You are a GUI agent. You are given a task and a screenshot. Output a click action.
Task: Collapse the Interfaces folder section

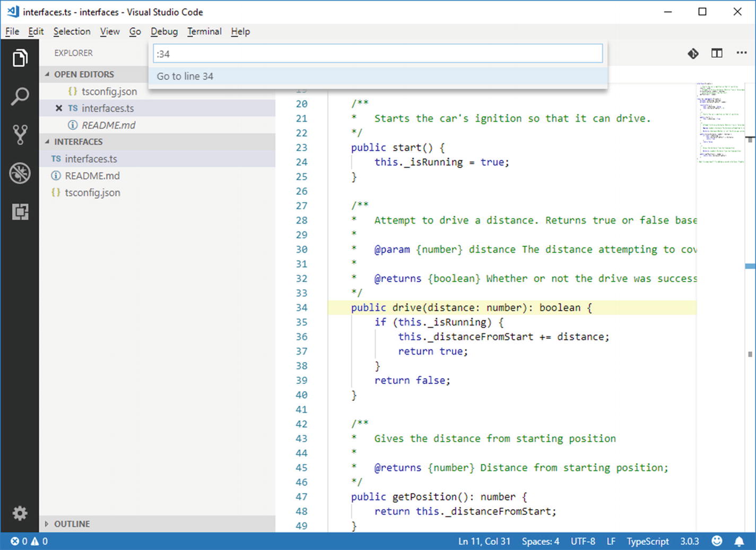pyautogui.click(x=47, y=142)
